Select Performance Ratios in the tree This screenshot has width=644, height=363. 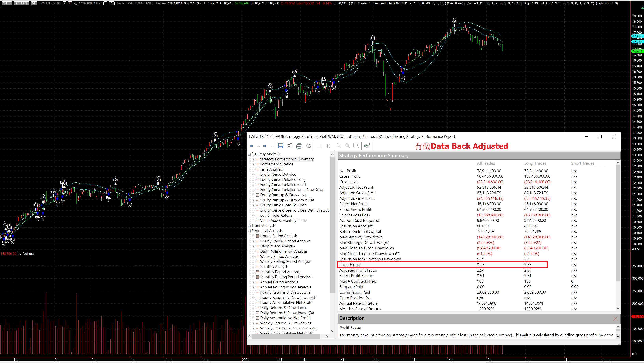coord(276,164)
